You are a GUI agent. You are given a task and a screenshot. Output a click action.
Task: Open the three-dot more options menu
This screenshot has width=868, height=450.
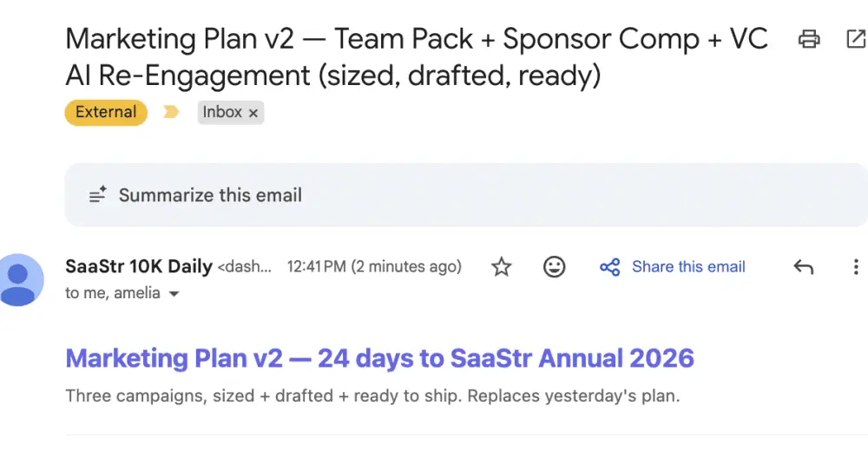click(x=856, y=267)
